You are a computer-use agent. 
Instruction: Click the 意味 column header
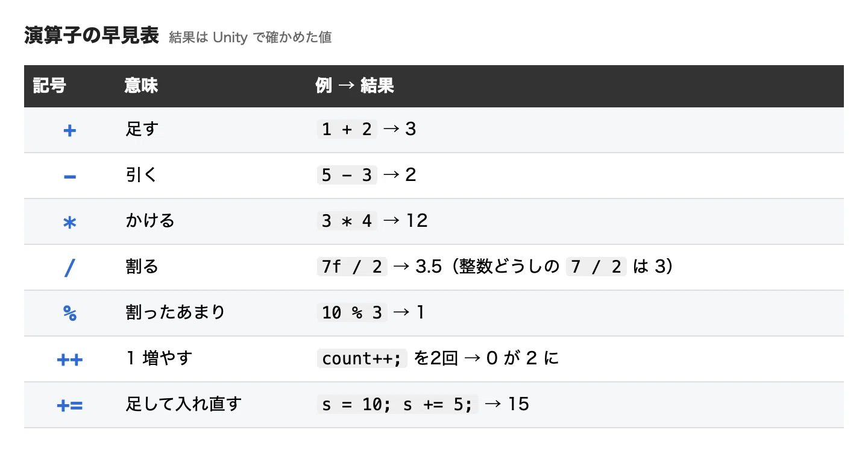click(x=142, y=86)
